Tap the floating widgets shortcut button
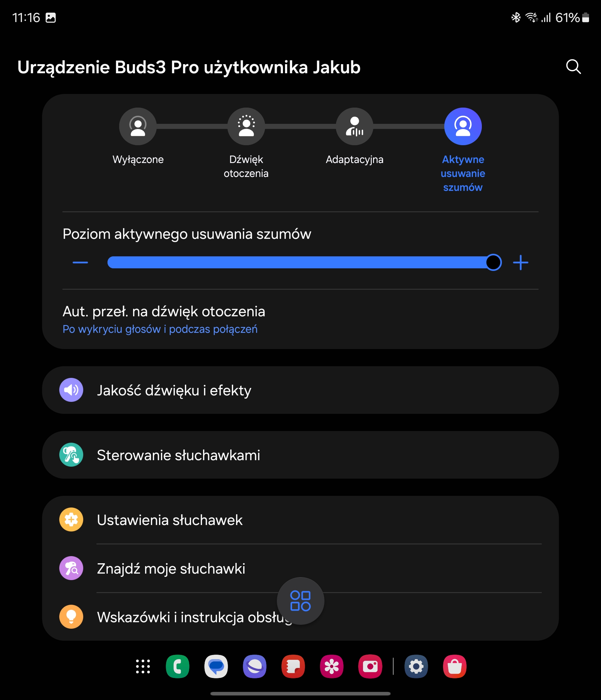Screen dimensions: 601x700 tap(300, 601)
